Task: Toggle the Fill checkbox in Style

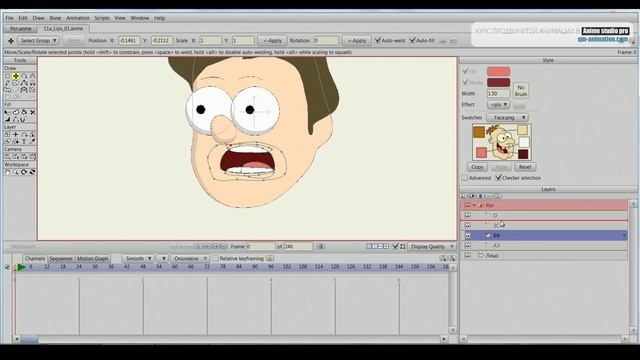Action: tap(465, 71)
